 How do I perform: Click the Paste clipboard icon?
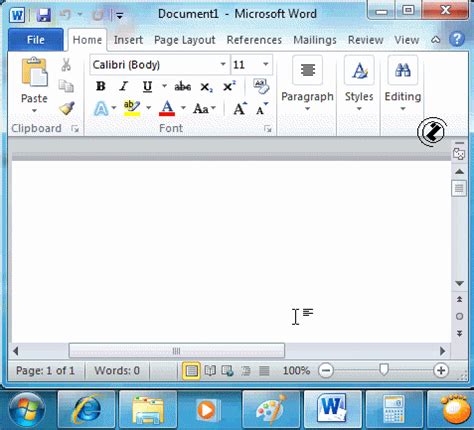tap(34, 72)
